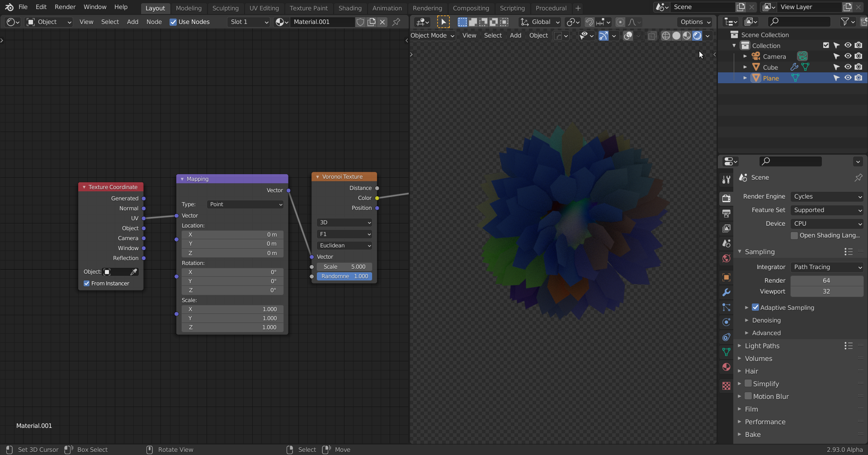Open the Render menu
The image size is (868, 455).
point(65,7)
